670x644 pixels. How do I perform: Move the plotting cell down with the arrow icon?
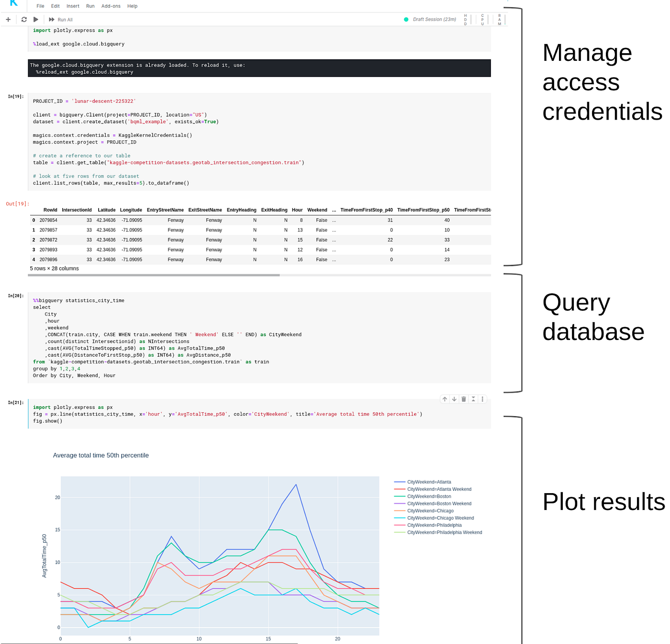point(454,399)
